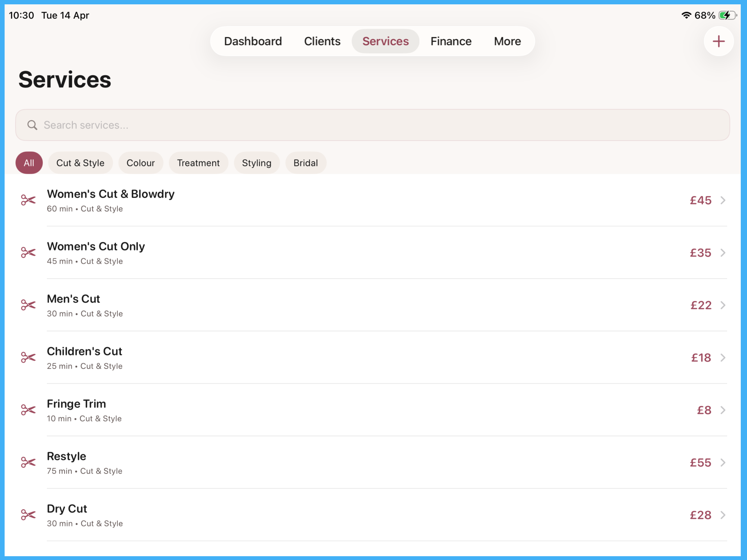Go to the Finance tab
This screenshot has width=747, height=560.
tap(451, 41)
